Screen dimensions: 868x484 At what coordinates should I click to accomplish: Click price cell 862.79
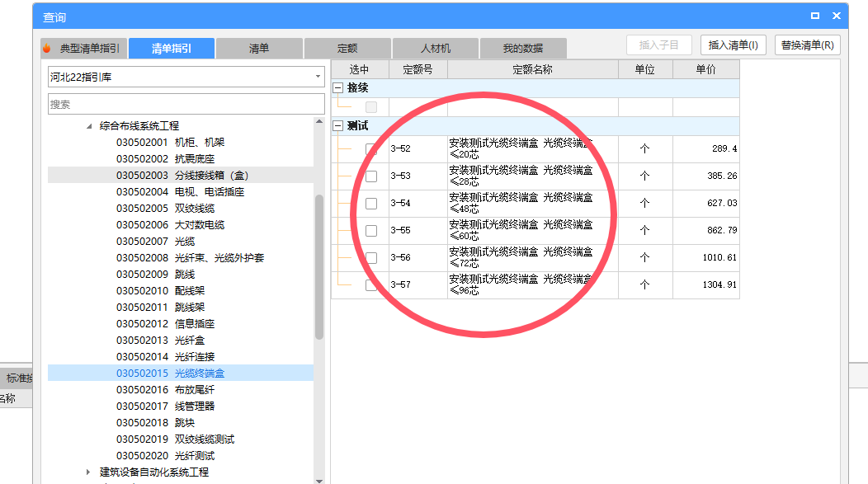[x=706, y=230]
